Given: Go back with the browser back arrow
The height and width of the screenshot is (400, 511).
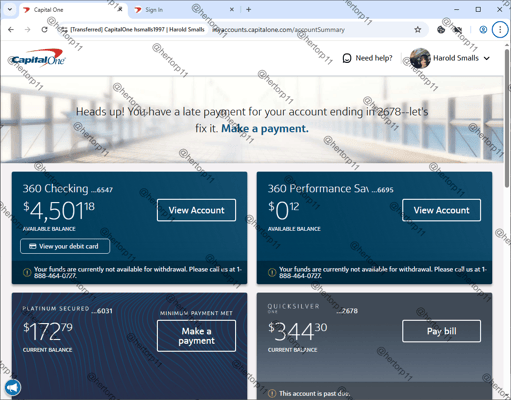Looking at the screenshot, I should 11,30.
